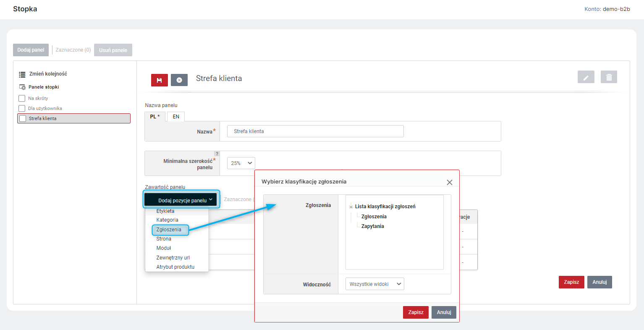Click Zapisz in the main panel form
644x330 pixels.
coord(571,282)
